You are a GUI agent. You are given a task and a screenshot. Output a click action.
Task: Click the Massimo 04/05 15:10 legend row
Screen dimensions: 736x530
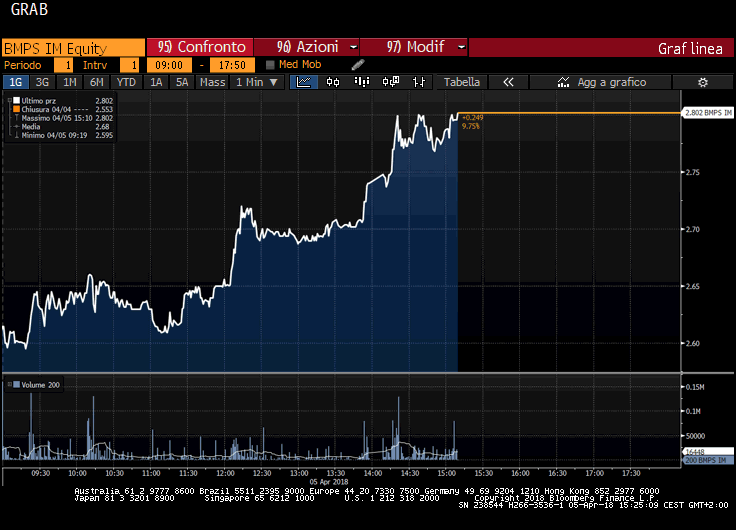pyautogui.click(x=63, y=118)
